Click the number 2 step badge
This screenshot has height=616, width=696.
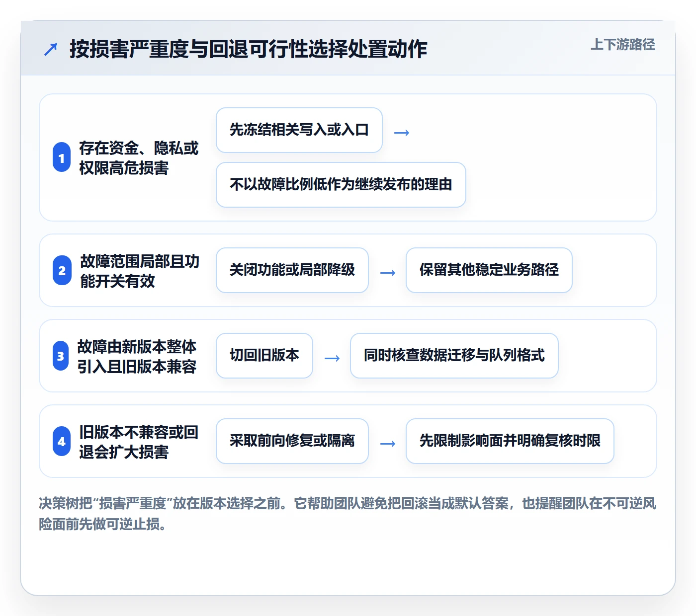[x=62, y=271]
